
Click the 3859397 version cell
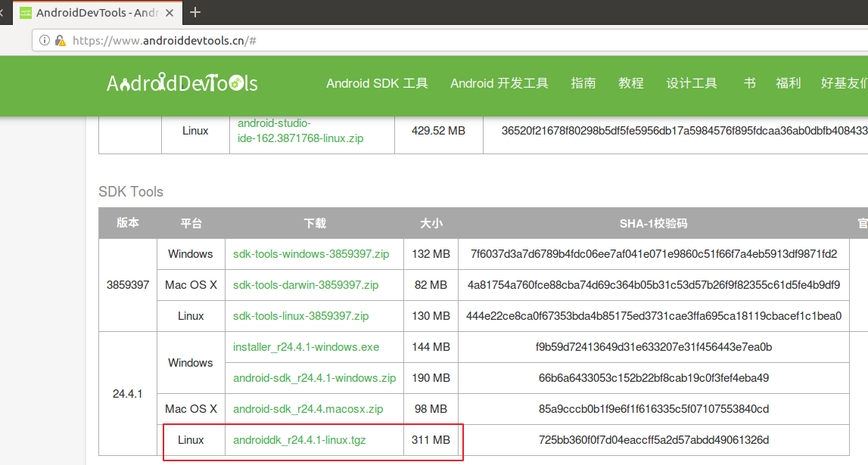128,285
